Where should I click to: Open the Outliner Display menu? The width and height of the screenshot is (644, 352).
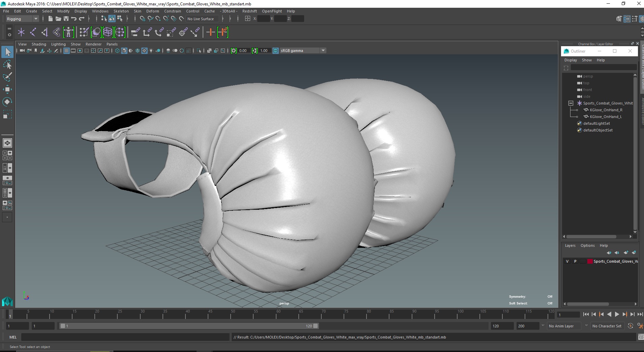pyautogui.click(x=570, y=60)
